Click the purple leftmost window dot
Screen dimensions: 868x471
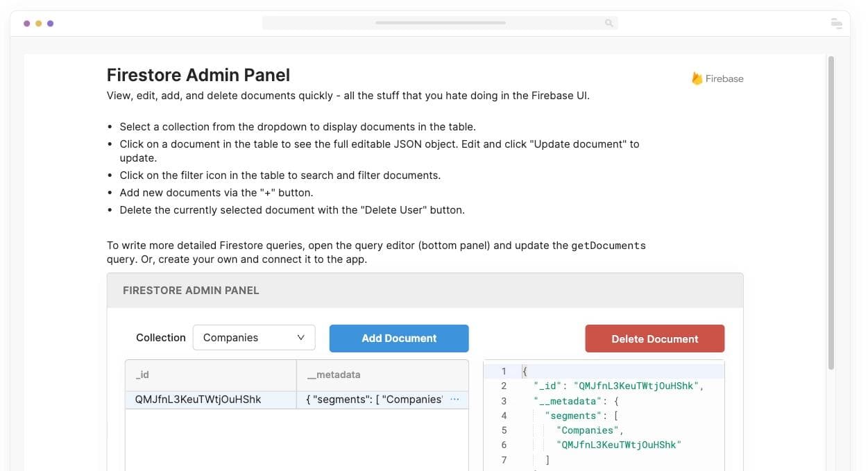click(26, 23)
